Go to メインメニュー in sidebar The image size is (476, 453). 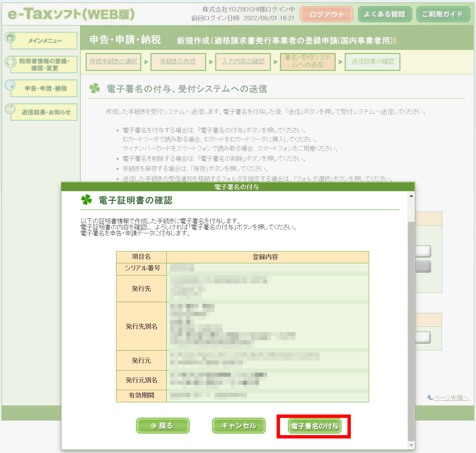point(45,41)
